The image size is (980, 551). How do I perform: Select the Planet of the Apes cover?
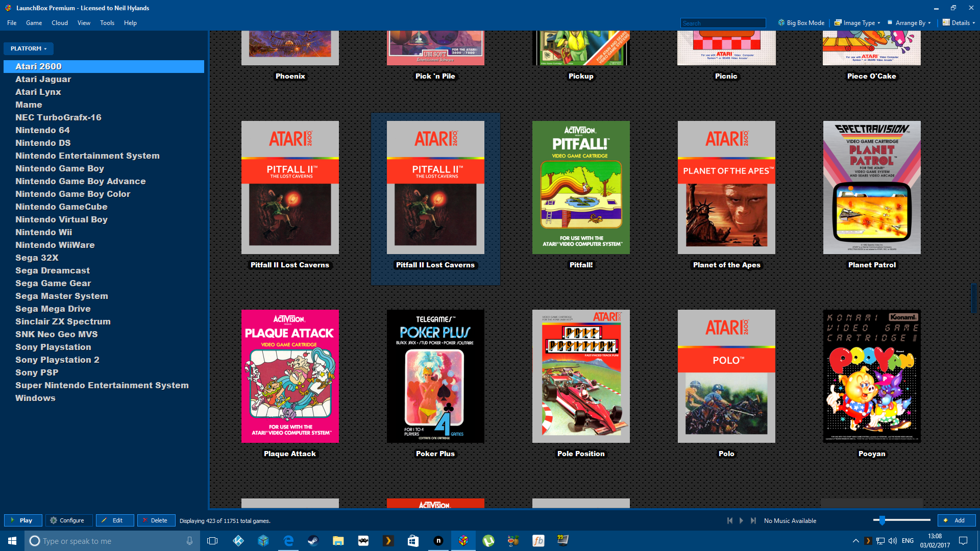[726, 187]
